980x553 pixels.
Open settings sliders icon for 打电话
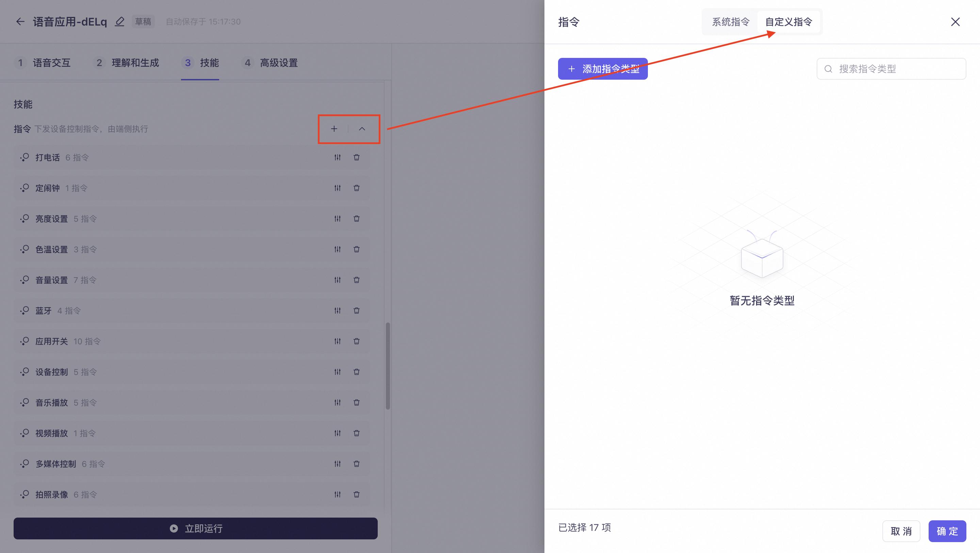tap(338, 157)
